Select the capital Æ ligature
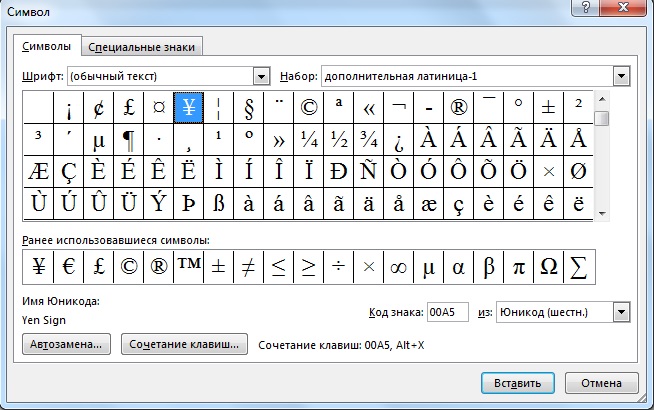 (x=38, y=171)
